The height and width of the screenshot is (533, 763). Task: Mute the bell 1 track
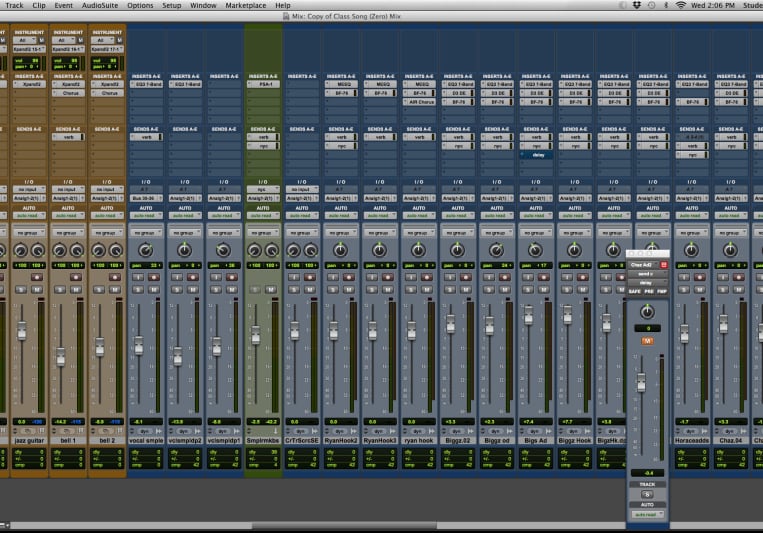76,290
